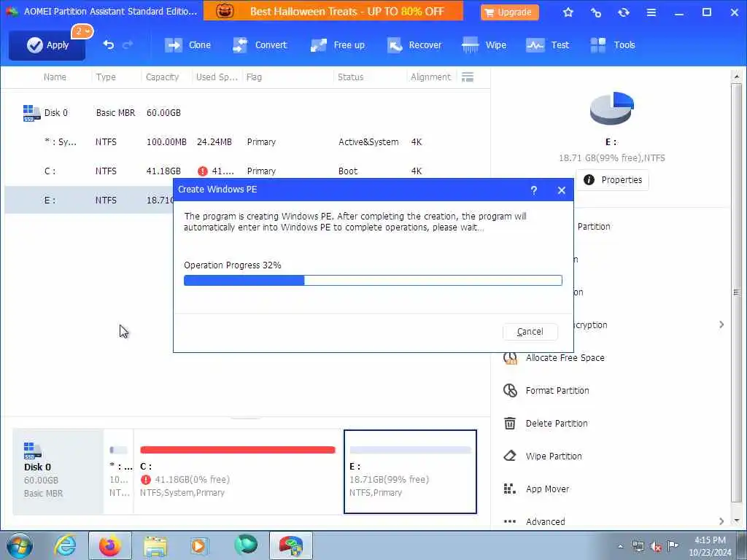Click the Halloween Treats promotion banner
The image size is (747, 560).
point(333,11)
